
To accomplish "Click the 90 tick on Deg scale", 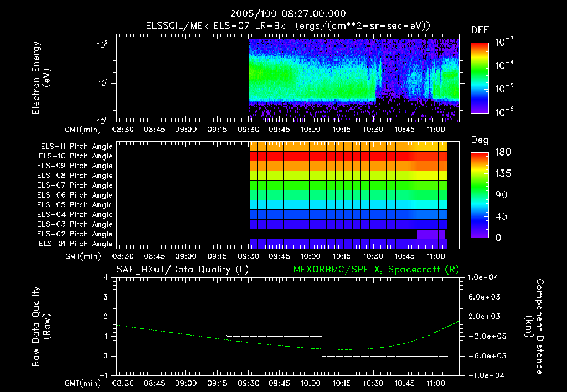I will pos(502,195).
